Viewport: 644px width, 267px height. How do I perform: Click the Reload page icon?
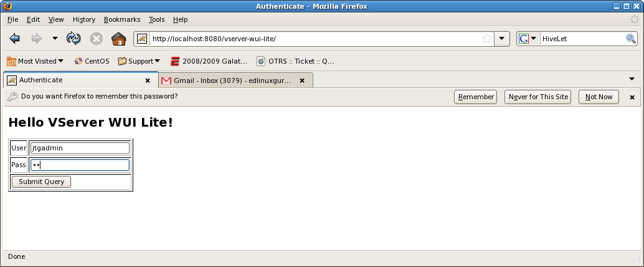(x=73, y=39)
